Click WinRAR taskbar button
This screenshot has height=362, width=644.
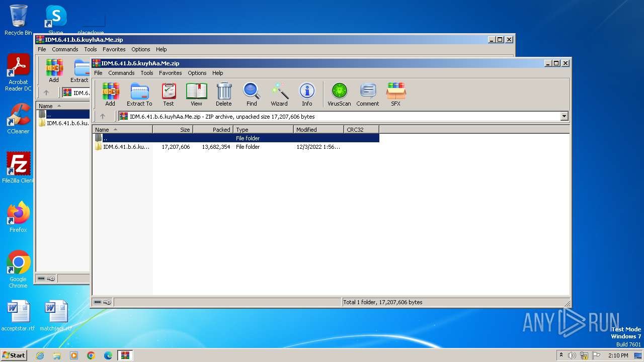(x=125, y=355)
